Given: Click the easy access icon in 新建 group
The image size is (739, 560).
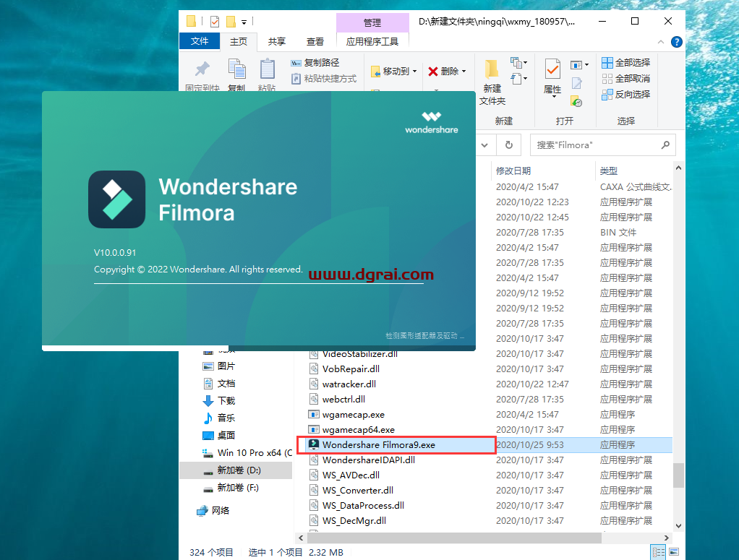Looking at the screenshot, I should (x=516, y=78).
